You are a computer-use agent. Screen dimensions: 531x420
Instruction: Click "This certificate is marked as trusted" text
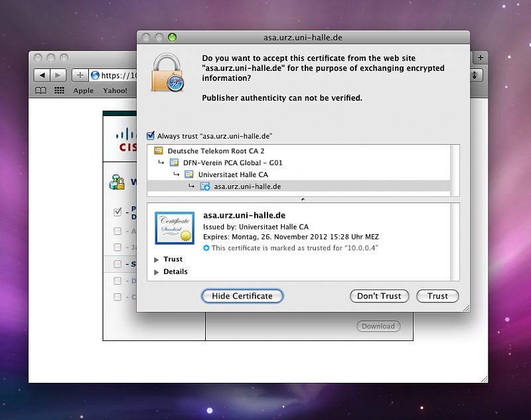click(x=295, y=248)
